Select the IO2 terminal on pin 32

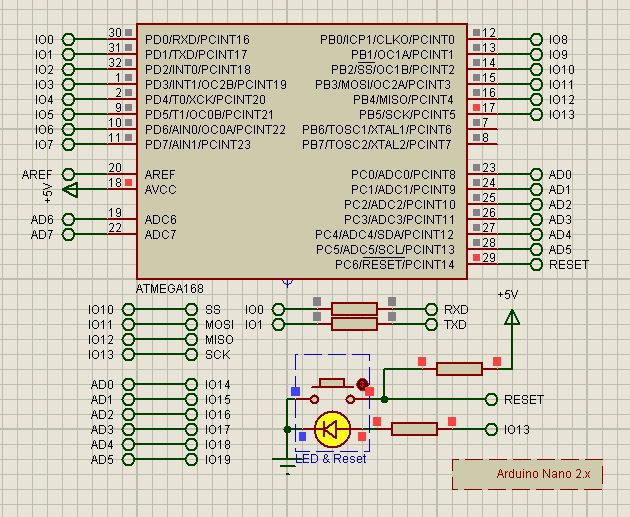click(x=69, y=69)
